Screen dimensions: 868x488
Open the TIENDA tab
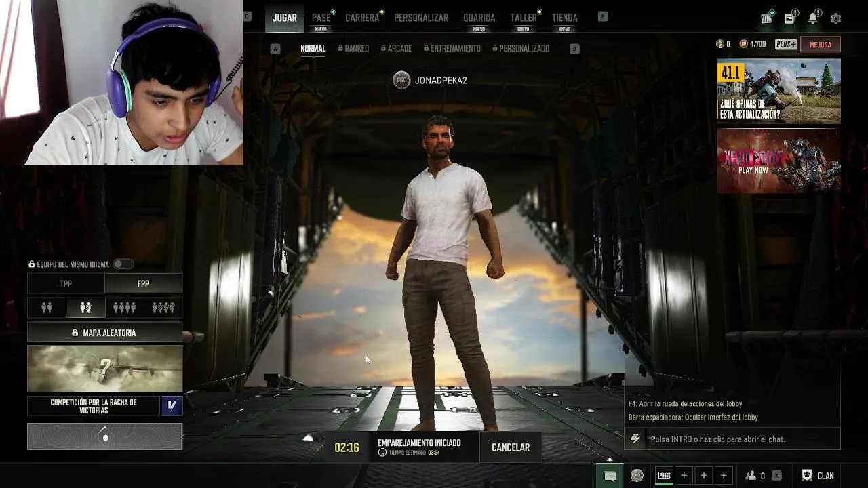(x=564, y=18)
